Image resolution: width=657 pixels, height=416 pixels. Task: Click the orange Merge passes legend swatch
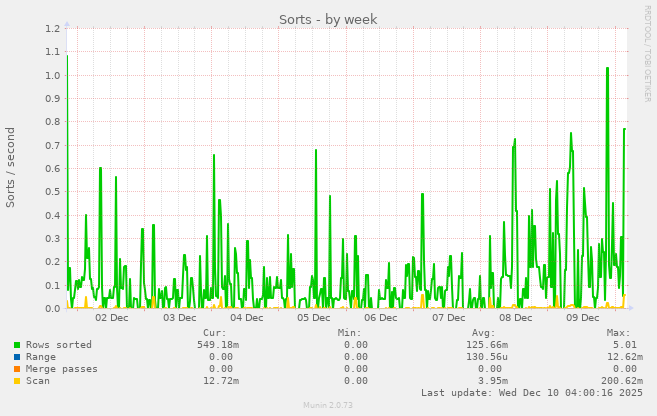(17, 369)
